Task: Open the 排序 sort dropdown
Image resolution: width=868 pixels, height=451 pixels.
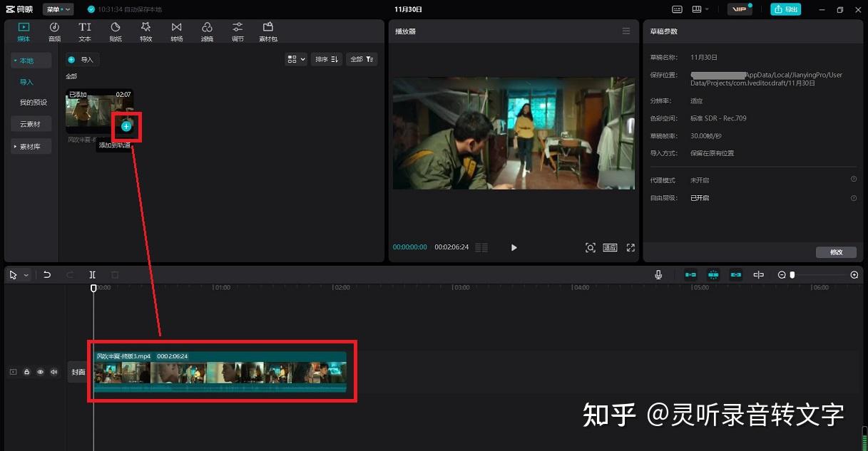Action: (x=327, y=59)
